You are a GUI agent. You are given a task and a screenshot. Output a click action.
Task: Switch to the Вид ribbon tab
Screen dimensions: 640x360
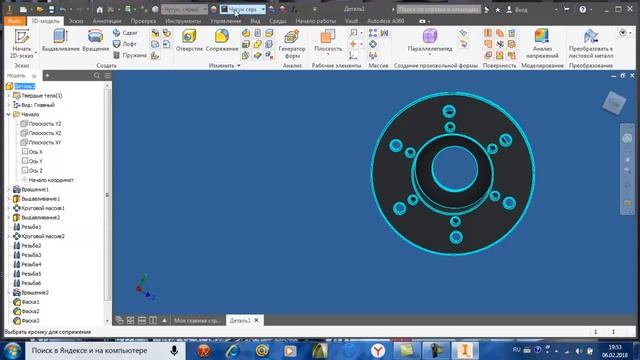256,21
